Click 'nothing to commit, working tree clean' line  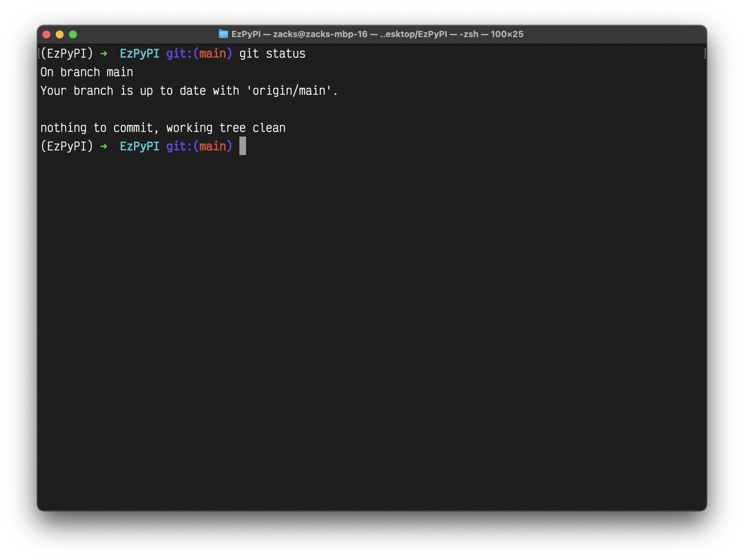(x=163, y=128)
